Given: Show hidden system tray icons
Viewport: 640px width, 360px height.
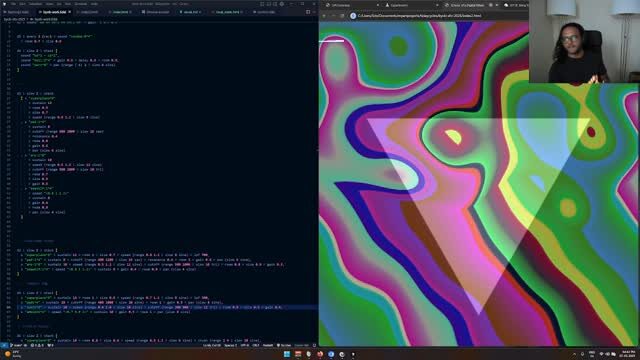Looking at the screenshot, I should 574,354.
